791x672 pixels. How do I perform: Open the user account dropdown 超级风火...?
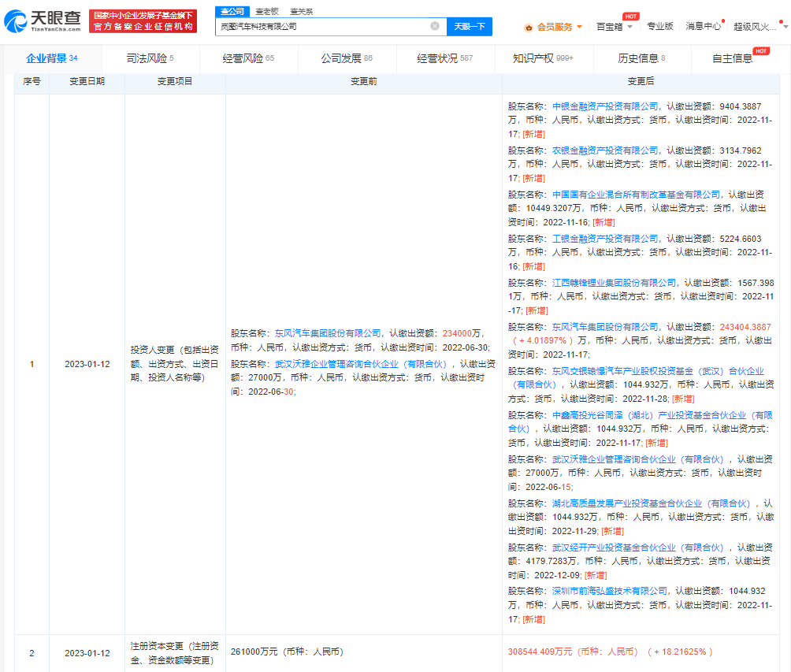click(759, 27)
